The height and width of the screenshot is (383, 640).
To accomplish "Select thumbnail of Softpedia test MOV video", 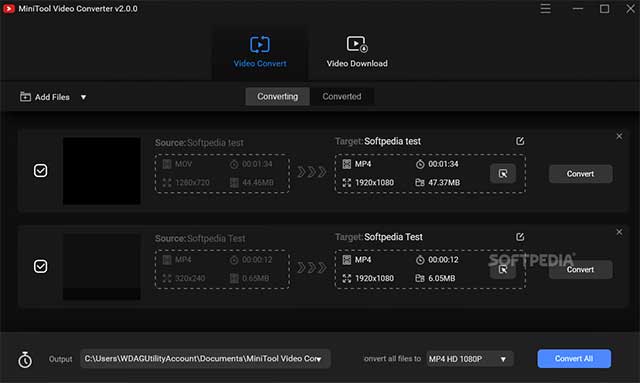I will tap(102, 171).
